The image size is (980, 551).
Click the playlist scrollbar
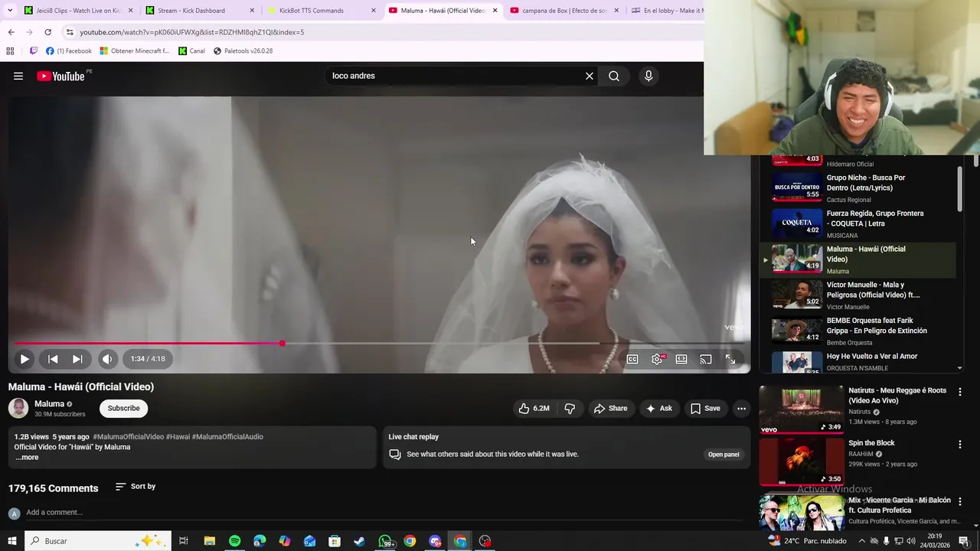coord(960,189)
